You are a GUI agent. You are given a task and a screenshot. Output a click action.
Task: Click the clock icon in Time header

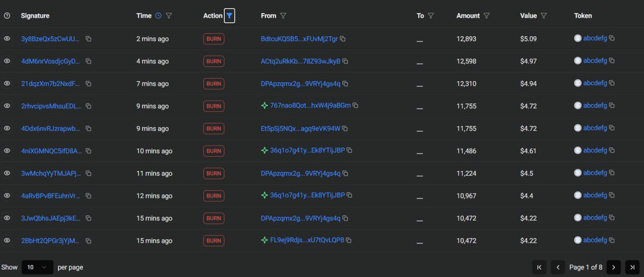(158, 16)
